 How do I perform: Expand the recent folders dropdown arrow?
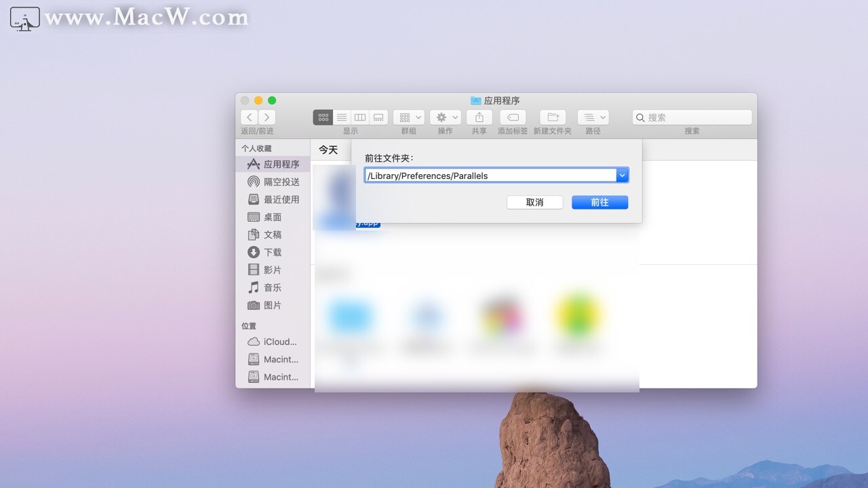(x=623, y=176)
